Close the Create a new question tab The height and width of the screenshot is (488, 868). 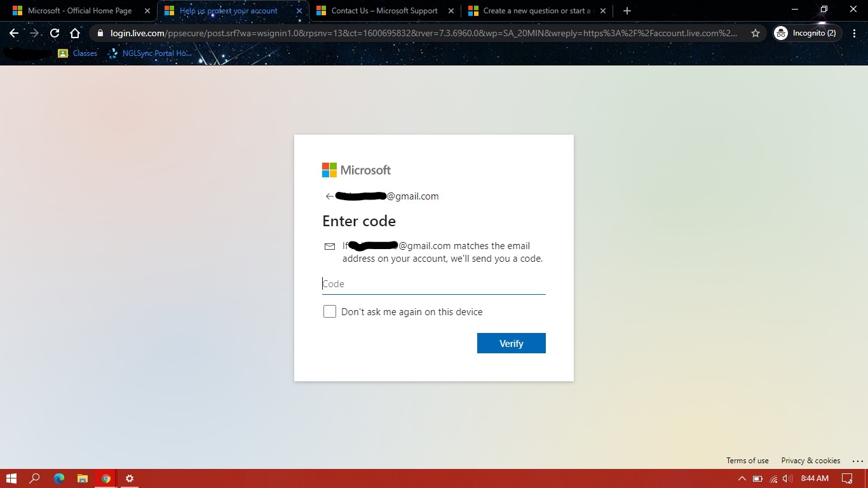tap(603, 11)
